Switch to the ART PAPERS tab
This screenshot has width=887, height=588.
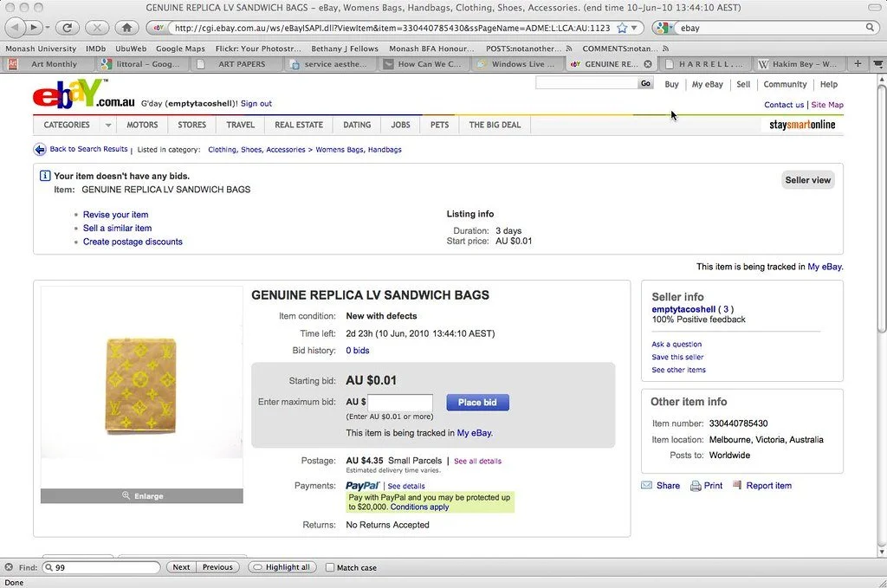point(236,64)
